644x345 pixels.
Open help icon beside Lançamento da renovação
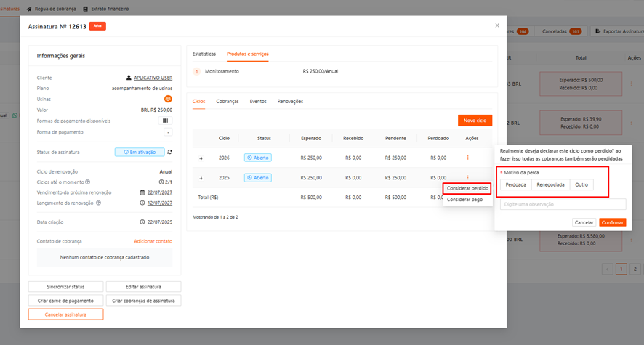pyautogui.click(x=99, y=203)
